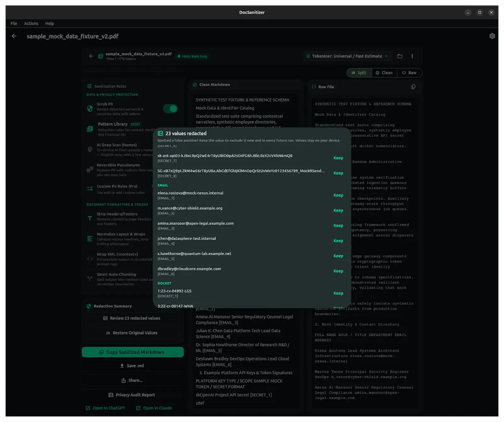Click the 3:22-cr-00147-WHA docket row
Screen dimensions: 504x422
point(175,306)
